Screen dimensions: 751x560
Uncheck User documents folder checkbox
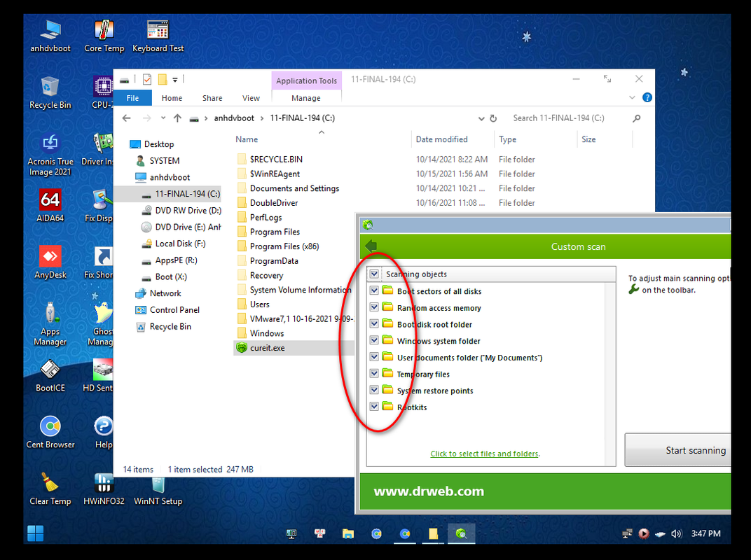tap(374, 357)
